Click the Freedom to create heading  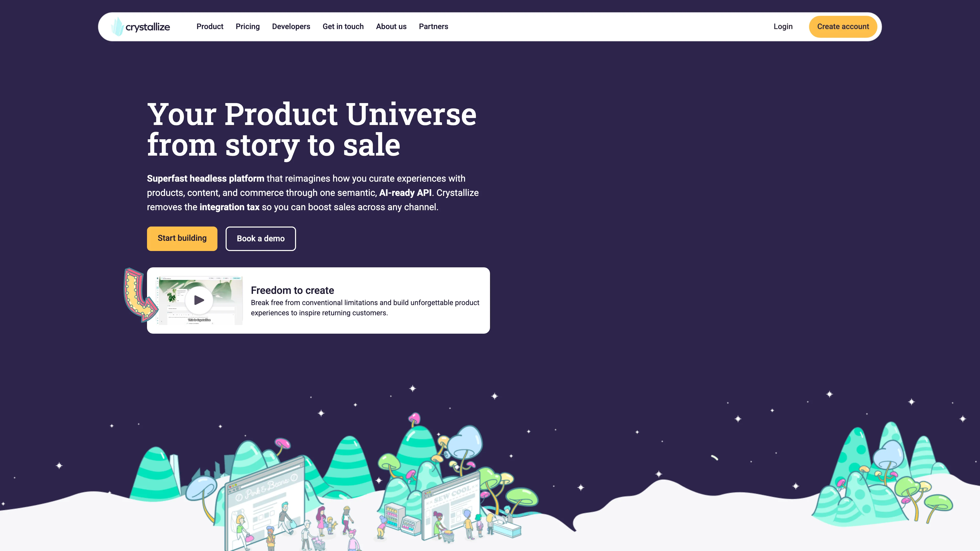click(292, 290)
